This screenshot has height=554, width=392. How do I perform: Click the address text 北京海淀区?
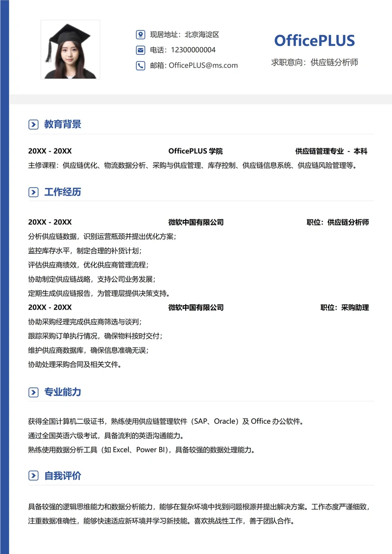[x=202, y=35]
